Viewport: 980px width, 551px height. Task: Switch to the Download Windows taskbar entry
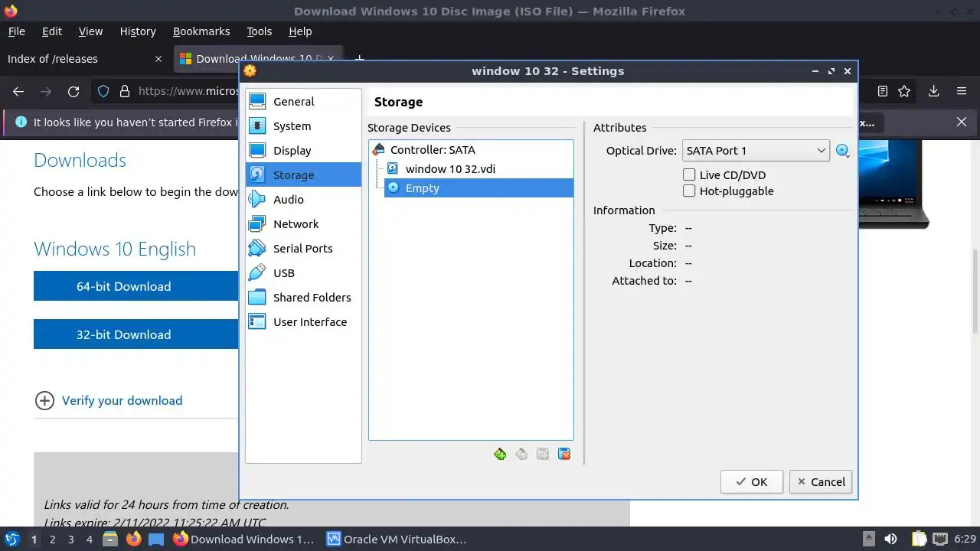[243, 539]
